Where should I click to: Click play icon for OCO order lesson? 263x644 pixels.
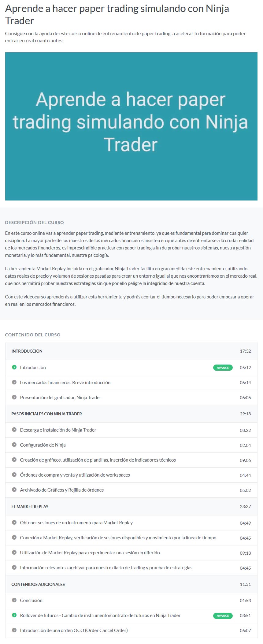tap(14, 630)
